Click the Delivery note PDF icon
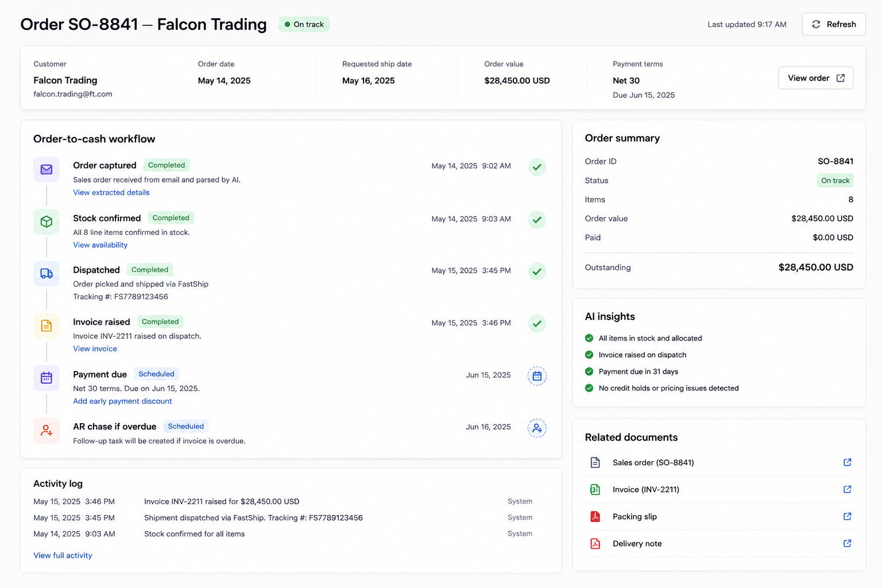Screen dimensions: 882x588 pyautogui.click(x=595, y=543)
